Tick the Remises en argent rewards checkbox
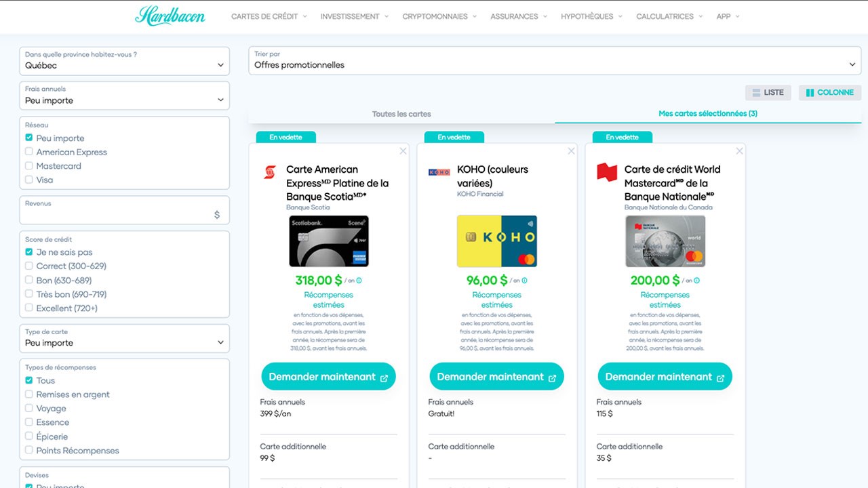Viewport: 868px width, 488px height. pos(29,394)
